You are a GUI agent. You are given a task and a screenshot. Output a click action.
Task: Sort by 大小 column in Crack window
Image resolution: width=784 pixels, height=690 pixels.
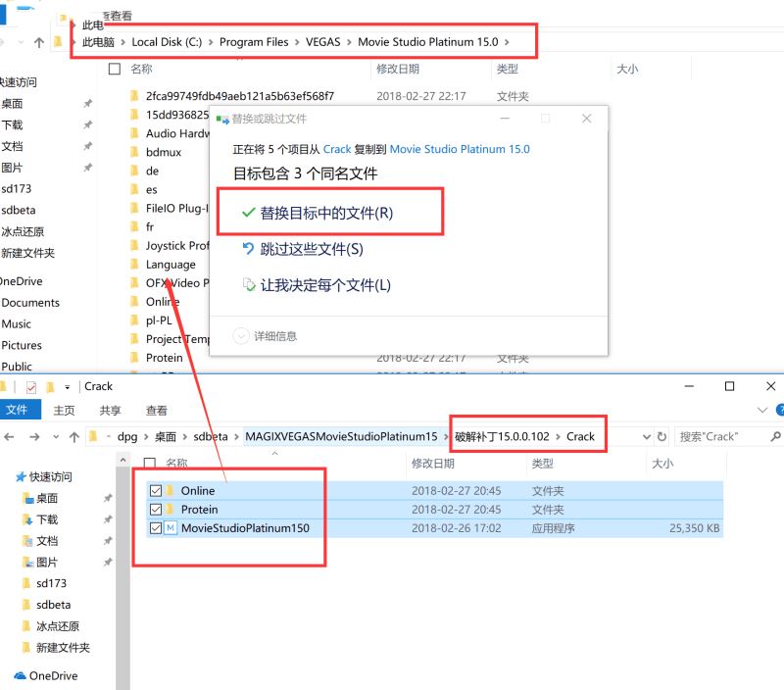pos(662,464)
